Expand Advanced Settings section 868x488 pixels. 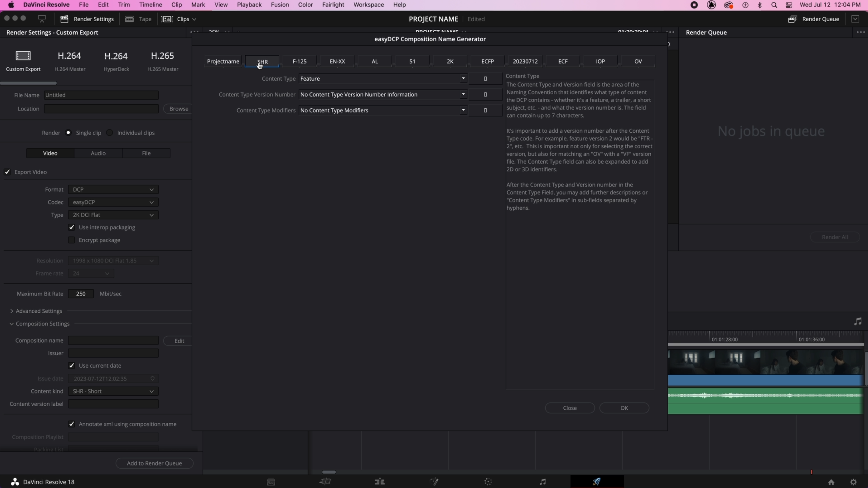coord(11,311)
